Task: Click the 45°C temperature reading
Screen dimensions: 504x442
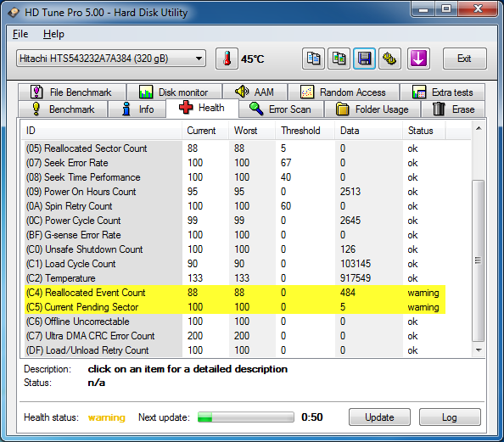Action: pyautogui.click(x=252, y=59)
